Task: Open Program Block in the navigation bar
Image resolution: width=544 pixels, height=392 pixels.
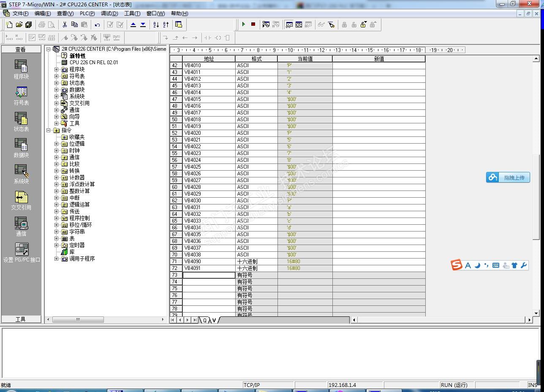Action: coord(21,70)
